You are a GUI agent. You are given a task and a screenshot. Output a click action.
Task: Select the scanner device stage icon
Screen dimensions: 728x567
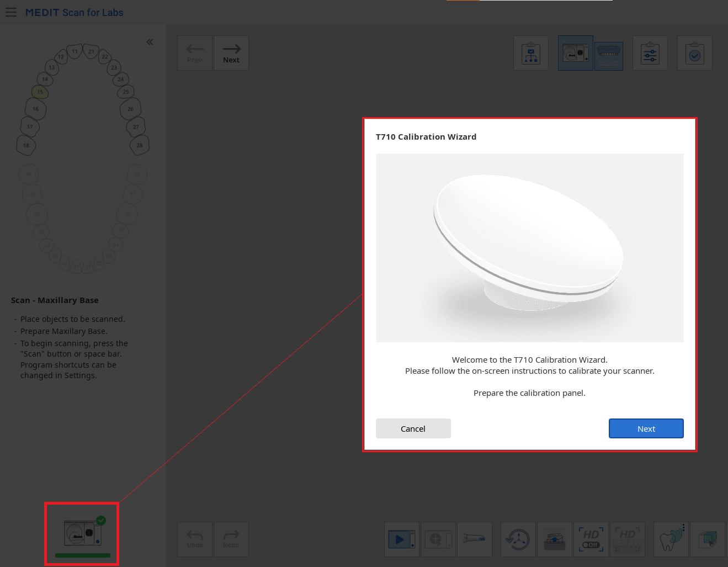tap(576, 53)
